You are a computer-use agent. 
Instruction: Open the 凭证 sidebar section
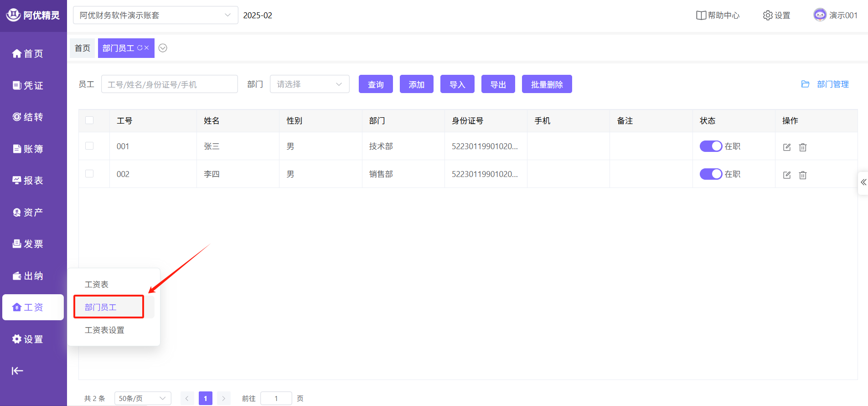28,85
